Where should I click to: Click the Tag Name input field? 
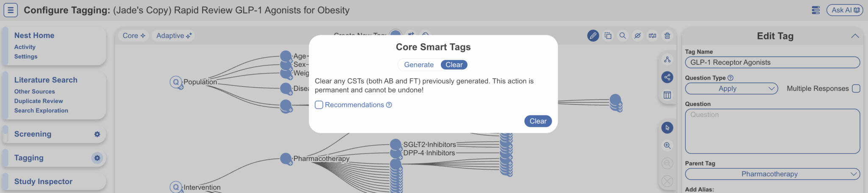pyautogui.click(x=773, y=62)
